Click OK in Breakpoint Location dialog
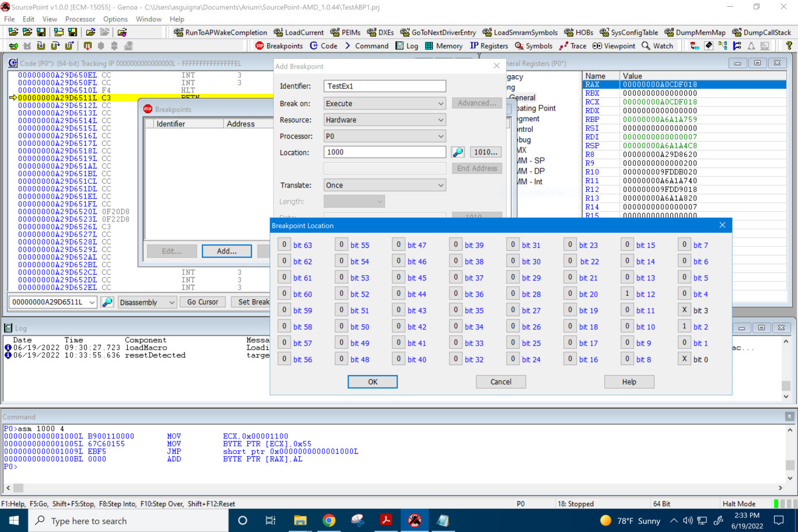 coord(372,381)
